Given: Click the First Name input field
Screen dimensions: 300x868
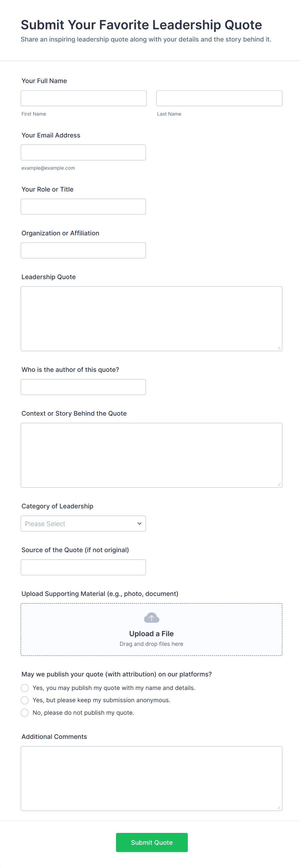Looking at the screenshot, I should [83, 98].
